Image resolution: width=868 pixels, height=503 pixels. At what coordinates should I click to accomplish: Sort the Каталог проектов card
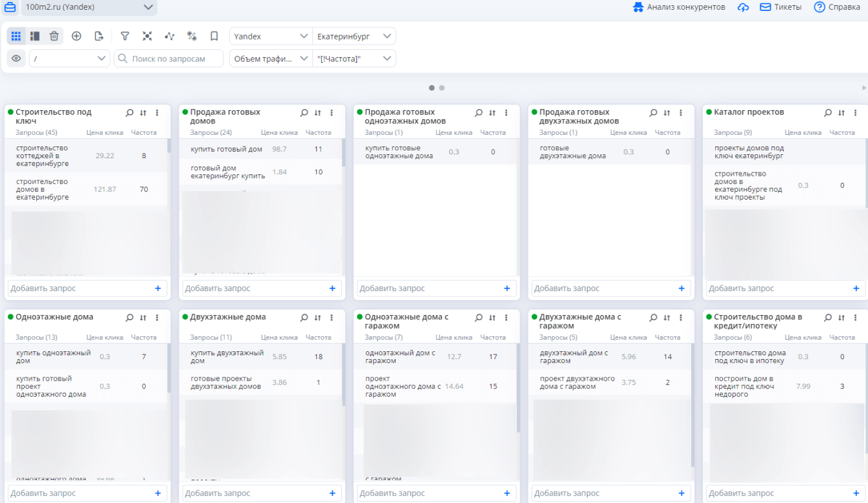point(841,113)
